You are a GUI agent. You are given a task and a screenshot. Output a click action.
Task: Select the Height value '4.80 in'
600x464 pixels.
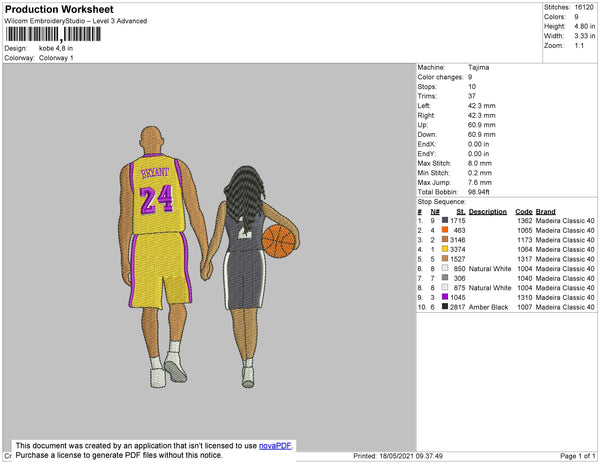pyautogui.click(x=585, y=26)
